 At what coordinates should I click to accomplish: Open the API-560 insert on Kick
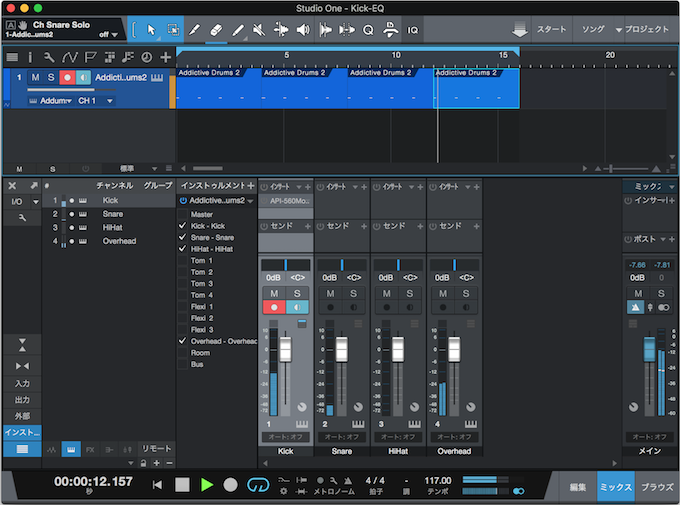pos(286,201)
